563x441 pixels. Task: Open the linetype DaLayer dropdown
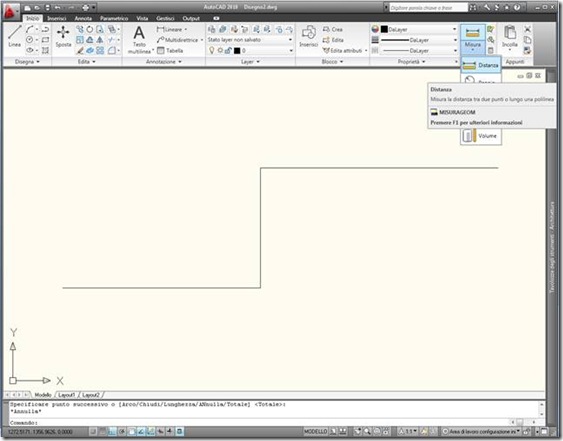419,51
